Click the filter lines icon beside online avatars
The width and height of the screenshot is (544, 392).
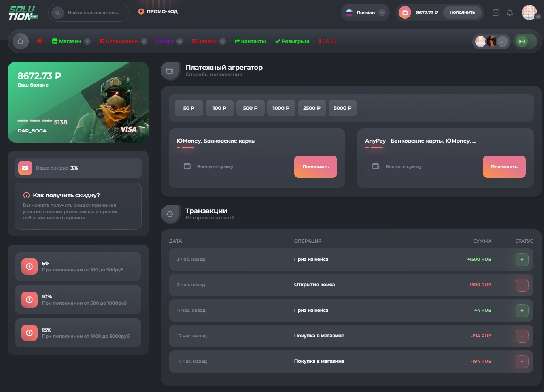(502, 41)
